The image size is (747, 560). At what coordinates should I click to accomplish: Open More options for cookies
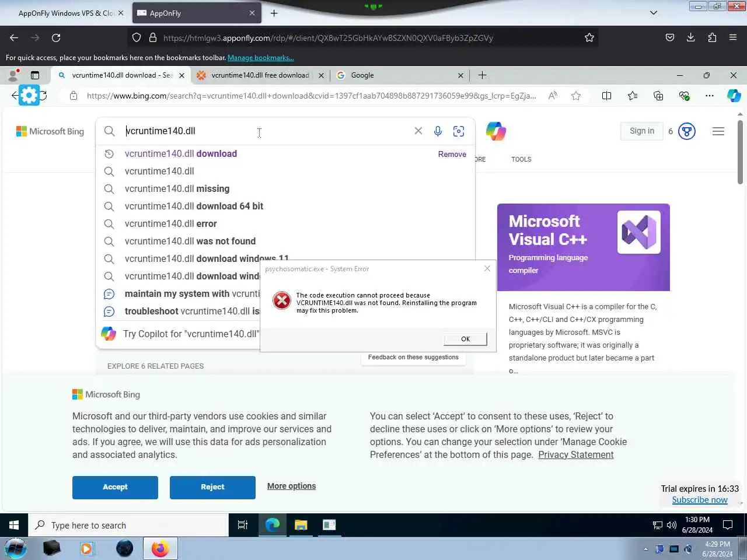click(x=291, y=486)
